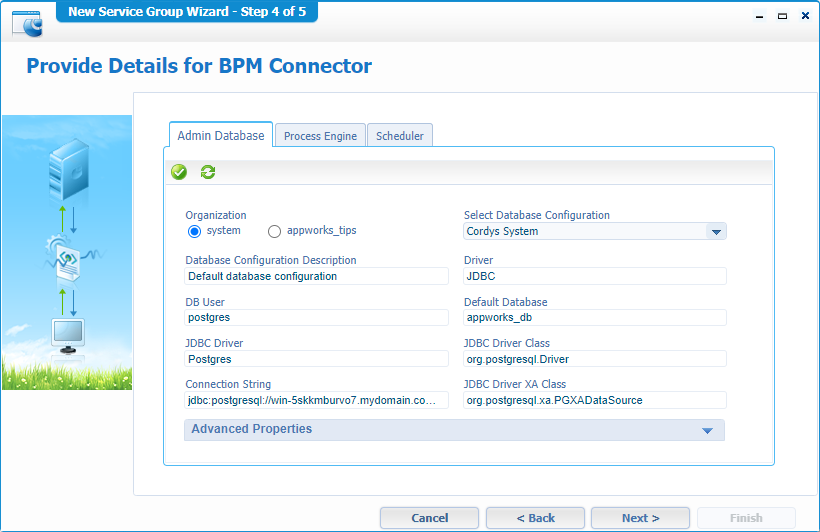Click the green checkmark test connection icon
The height and width of the screenshot is (532, 820).
point(179,172)
